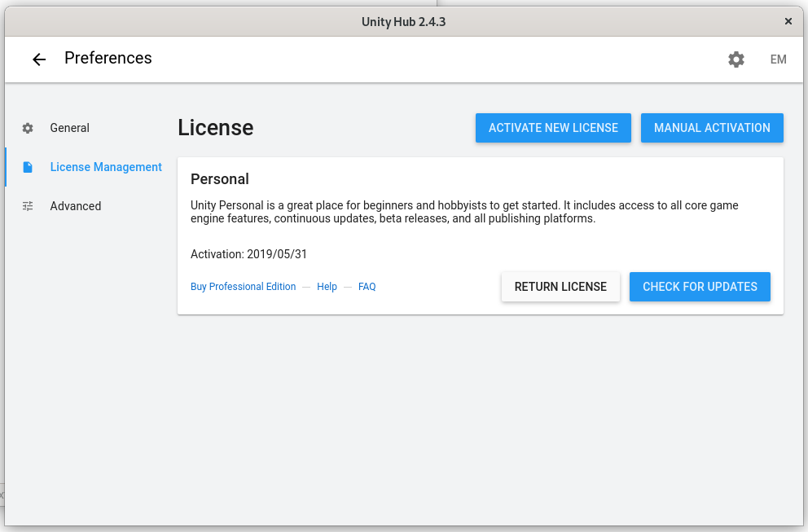Click Activate New License button
The height and width of the screenshot is (532, 808).
(553, 128)
